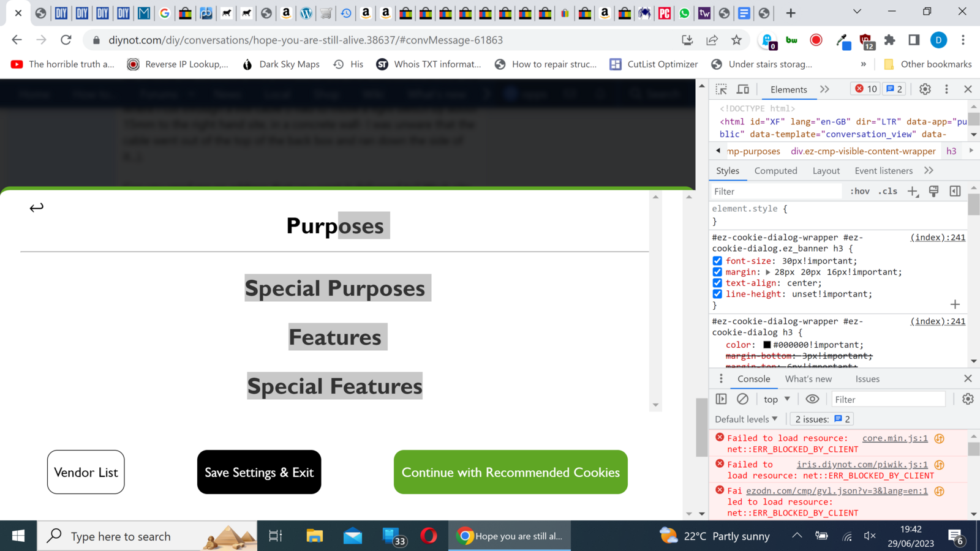The height and width of the screenshot is (551, 980).
Task: Click the back arrow in cookie dialog
Action: tap(37, 208)
